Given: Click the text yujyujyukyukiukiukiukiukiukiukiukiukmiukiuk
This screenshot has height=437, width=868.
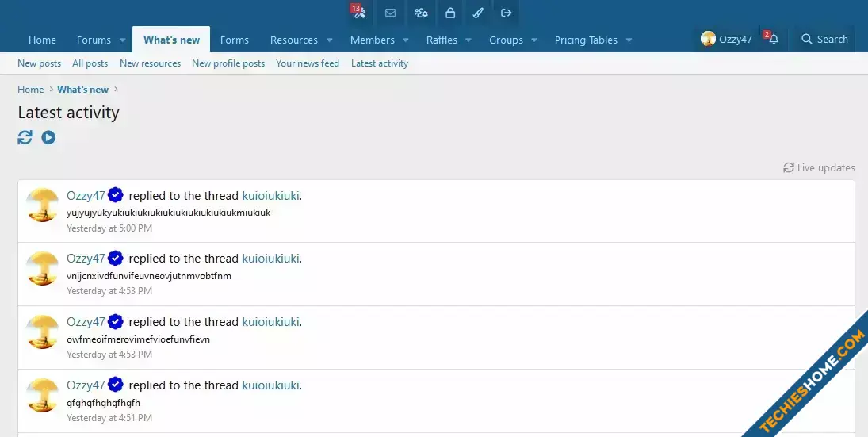Looking at the screenshot, I should (x=168, y=213).
